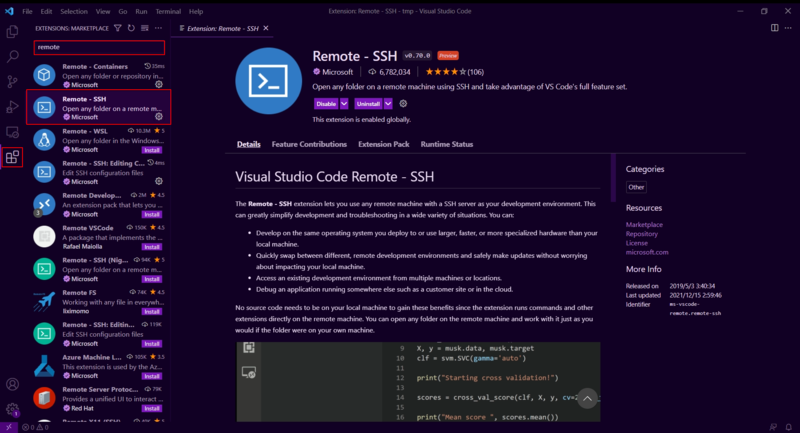Click the Microsoft publisher name in header
Screen dimensions: 800x433
point(337,72)
